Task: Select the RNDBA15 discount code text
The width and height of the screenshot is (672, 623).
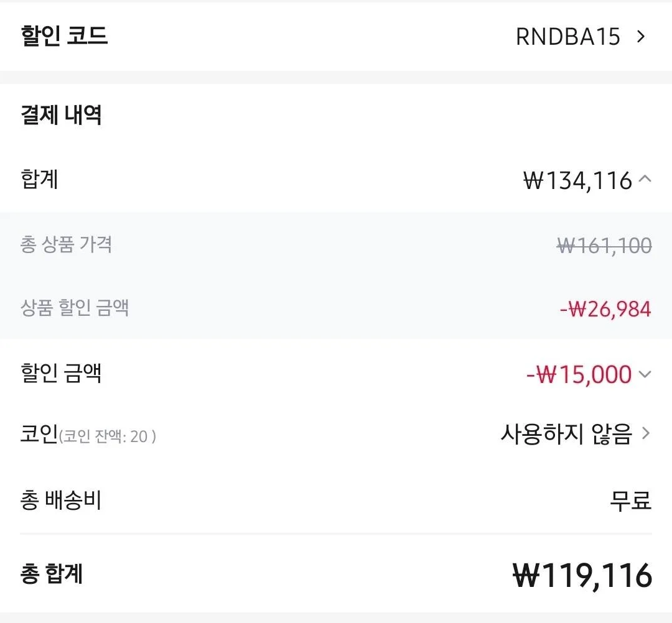Action: click(x=568, y=37)
